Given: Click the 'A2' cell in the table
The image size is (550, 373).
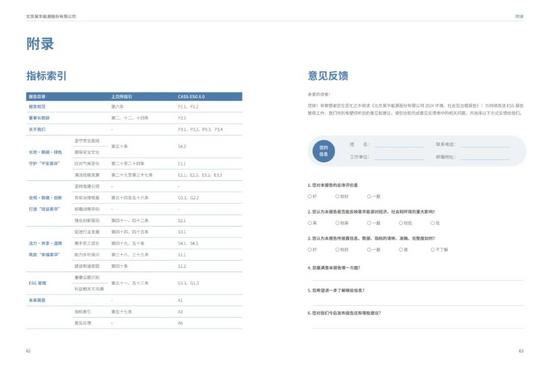Looking at the screenshot, I should (180, 312).
